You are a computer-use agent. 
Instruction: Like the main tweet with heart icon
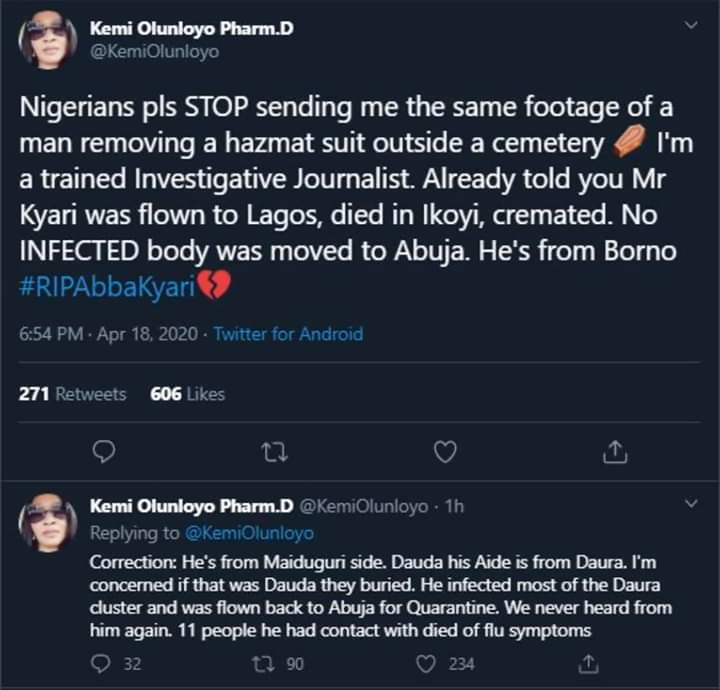[x=444, y=453]
